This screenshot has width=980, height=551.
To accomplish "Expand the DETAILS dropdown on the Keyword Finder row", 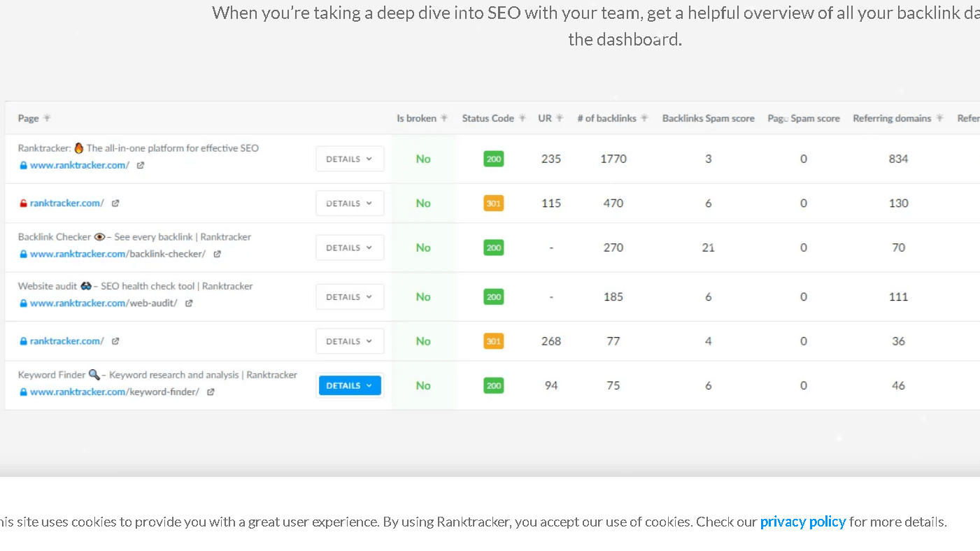I will (350, 385).
